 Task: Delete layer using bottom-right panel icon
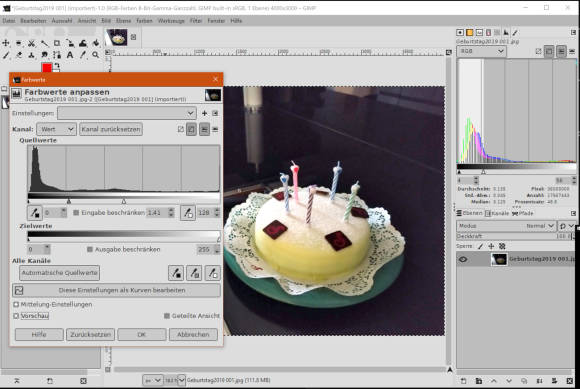pos(570,380)
